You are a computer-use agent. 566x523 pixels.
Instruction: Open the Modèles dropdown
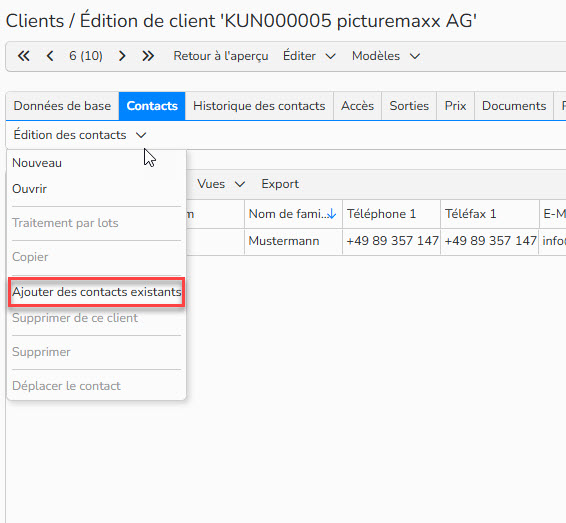386,56
